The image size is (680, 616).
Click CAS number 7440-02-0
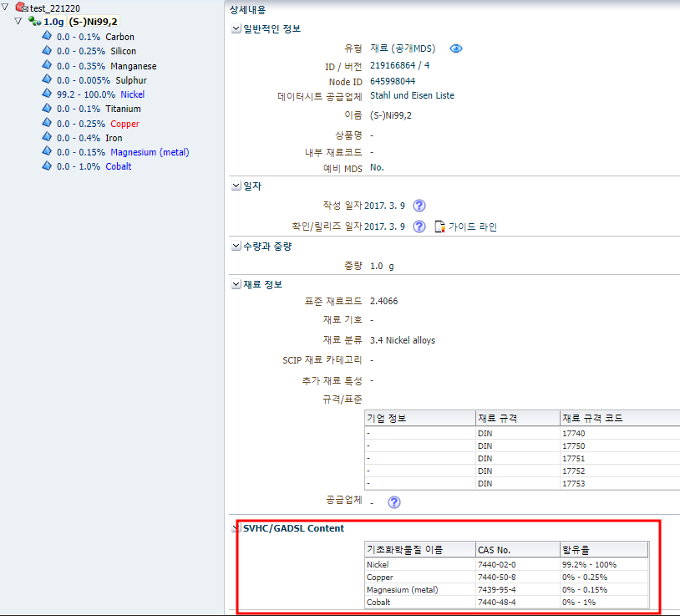[x=496, y=565]
